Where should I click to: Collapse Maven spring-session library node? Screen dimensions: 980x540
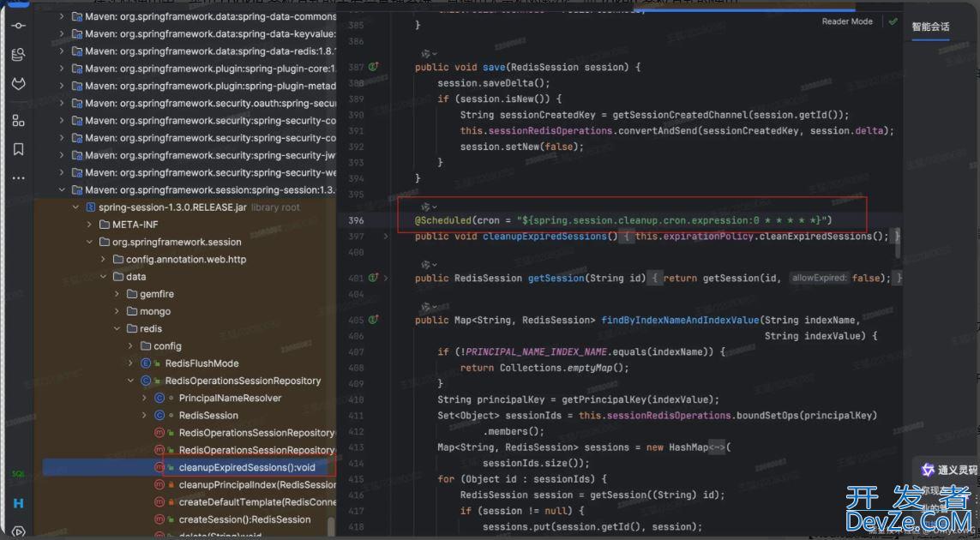[x=62, y=190]
